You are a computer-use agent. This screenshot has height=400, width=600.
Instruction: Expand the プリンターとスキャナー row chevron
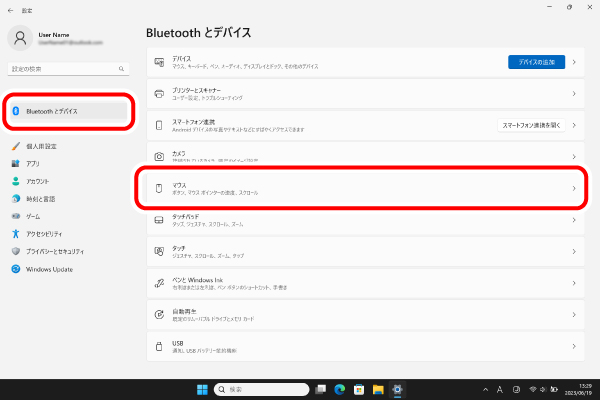click(574, 94)
